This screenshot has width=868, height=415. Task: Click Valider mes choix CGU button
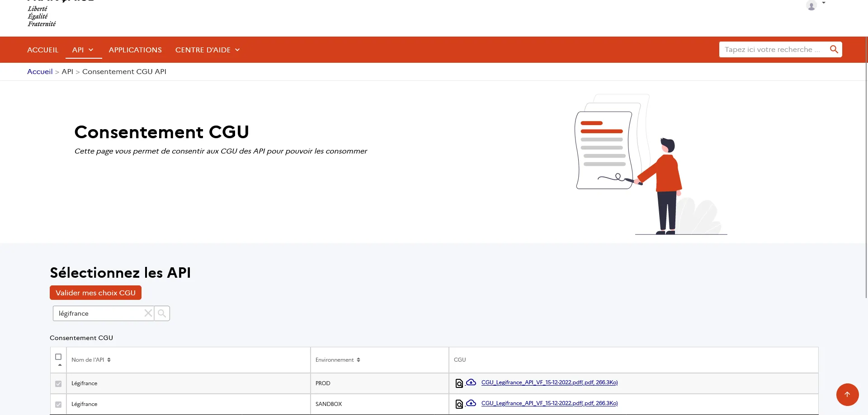(x=95, y=293)
